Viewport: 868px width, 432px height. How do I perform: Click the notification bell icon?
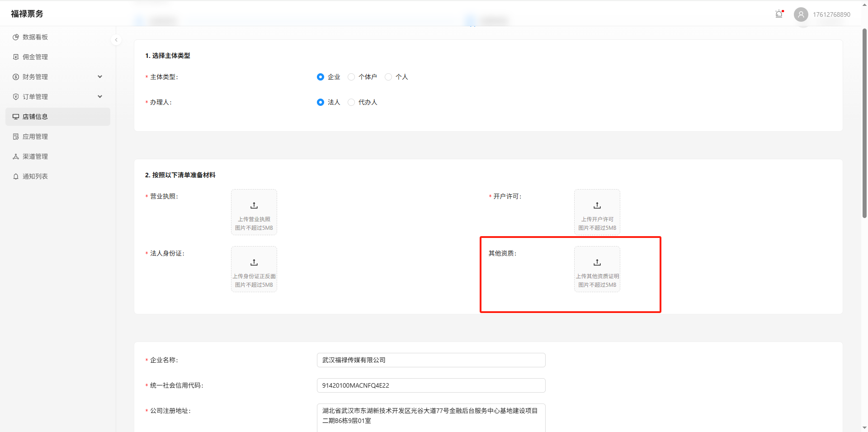point(778,14)
